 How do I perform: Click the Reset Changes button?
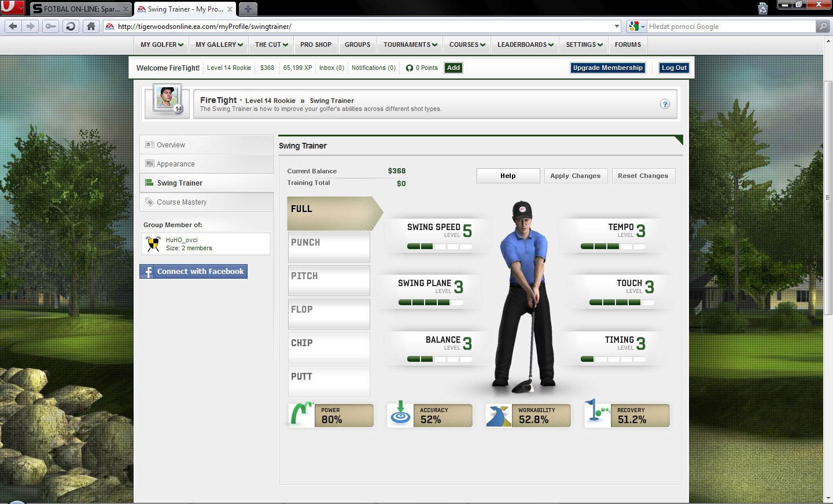point(643,176)
